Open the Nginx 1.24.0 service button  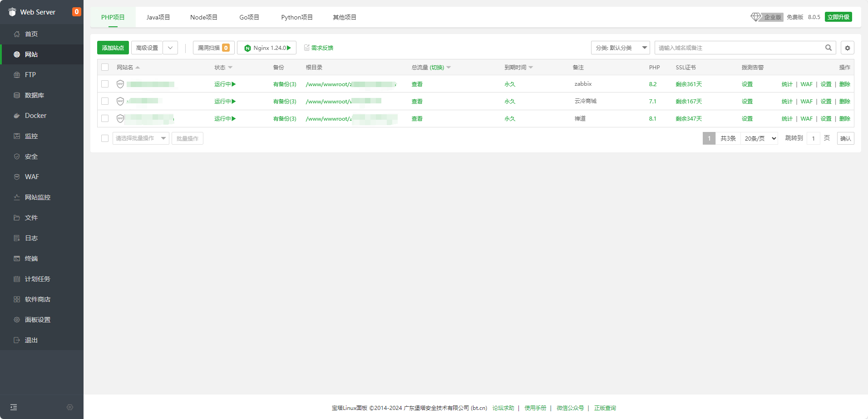(267, 48)
